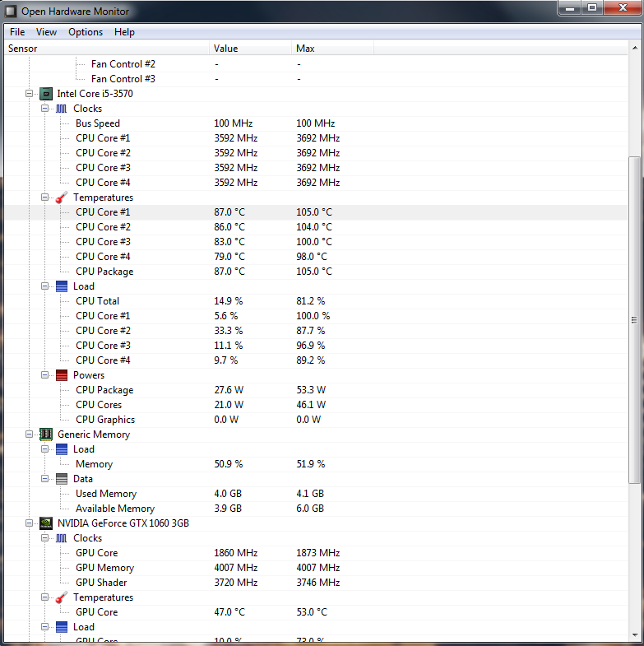Click the scrollbar up arrow
The image size is (644, 646).
634,49
